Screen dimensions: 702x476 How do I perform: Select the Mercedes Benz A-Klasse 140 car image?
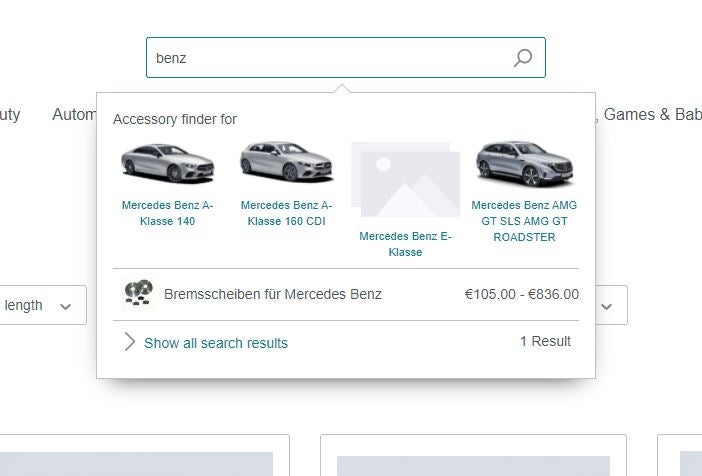pyautogui.click(x=167, y=163)
